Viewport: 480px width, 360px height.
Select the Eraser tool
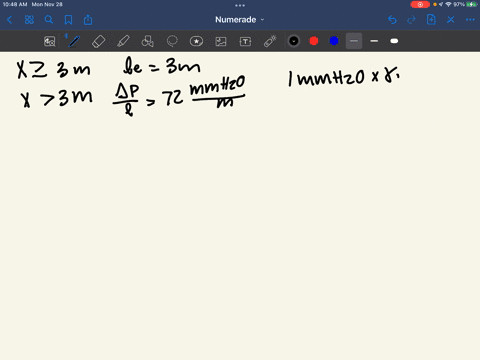98,41
